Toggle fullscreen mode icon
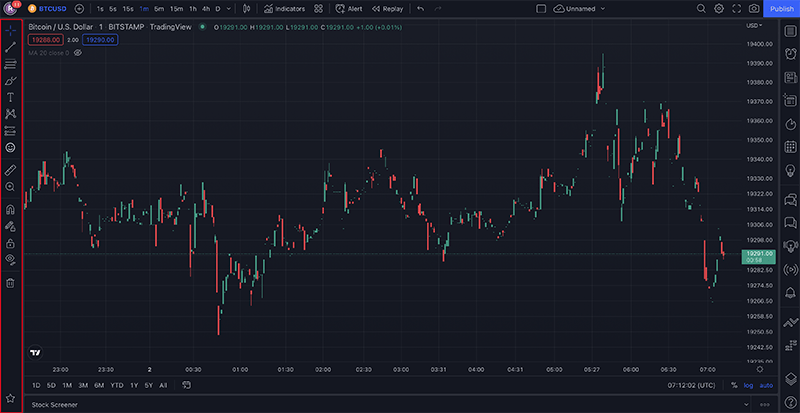This screenshot has height=413, width=800. [736, 9]
